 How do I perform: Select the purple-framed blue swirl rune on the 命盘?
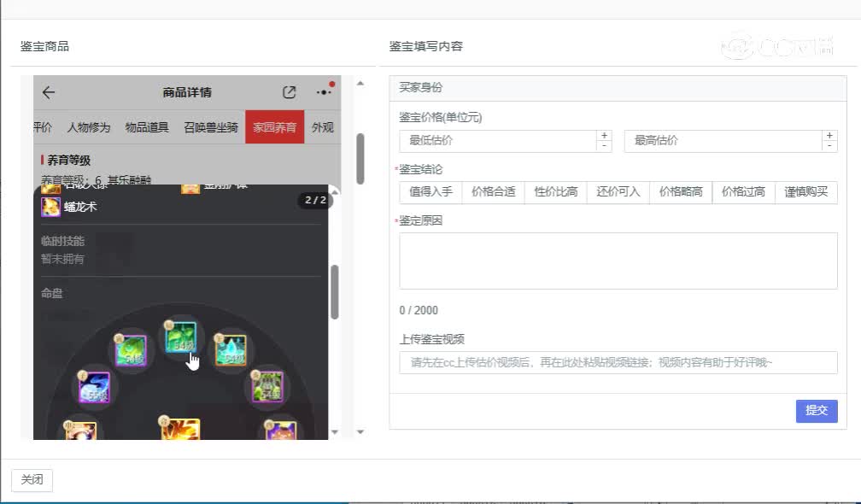(x=95, y=387)
